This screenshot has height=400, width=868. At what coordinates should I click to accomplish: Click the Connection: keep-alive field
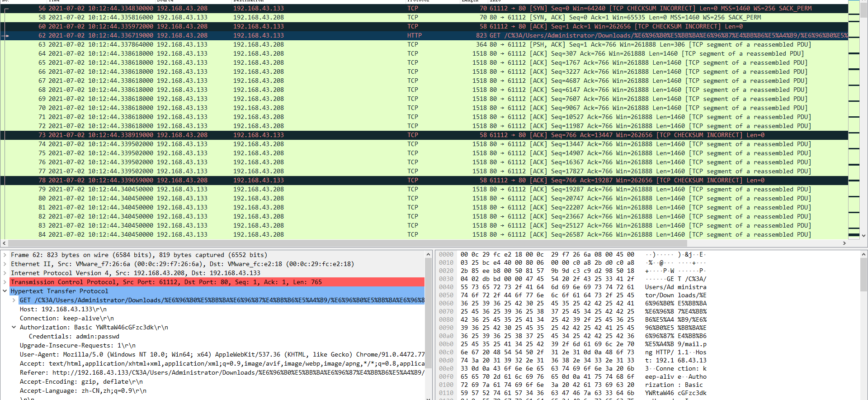67,319
